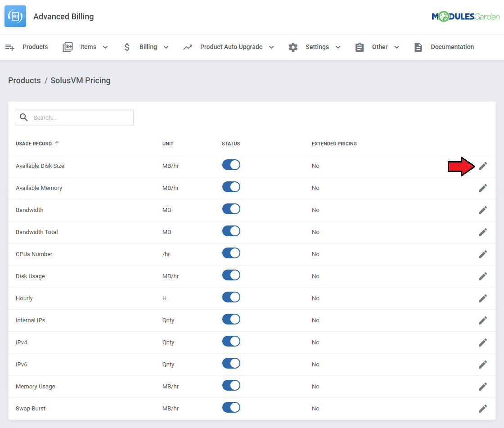The width and height of the screenshot is (504, 428).
Task: Click the pencil icon for Bandwidth
Action: [482, 210]
